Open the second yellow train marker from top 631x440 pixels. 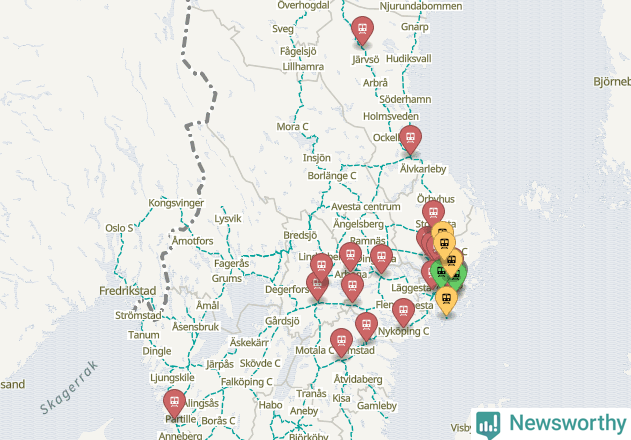tap(444, 244)
